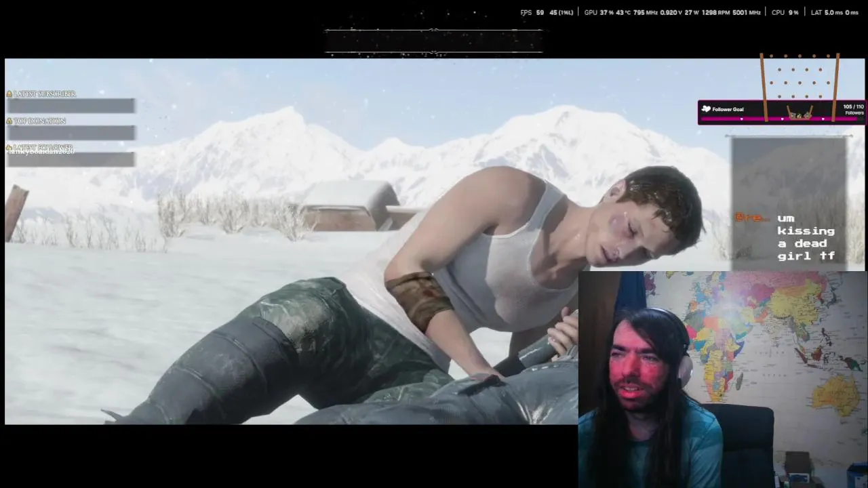Click the Top Donation money bag icon
Viewport: 868px width, 488px height.
coord(9,121)
